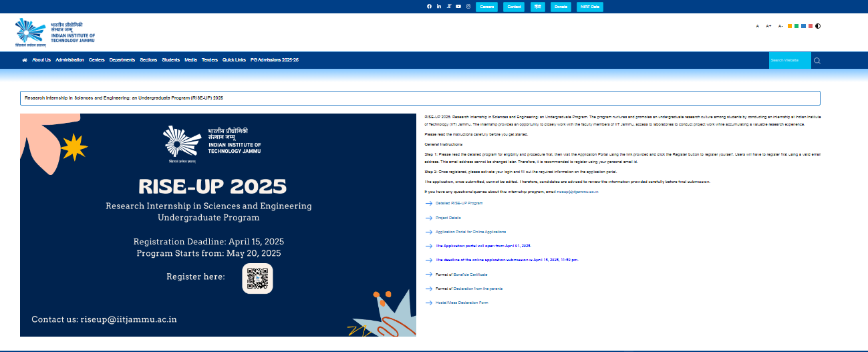Click the home icon in navigation bar
The image size is (868, 352).
click(x=25, y=60)
